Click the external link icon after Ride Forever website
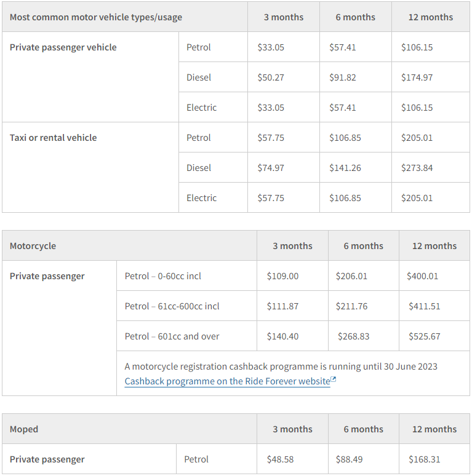 pos(334,380)
